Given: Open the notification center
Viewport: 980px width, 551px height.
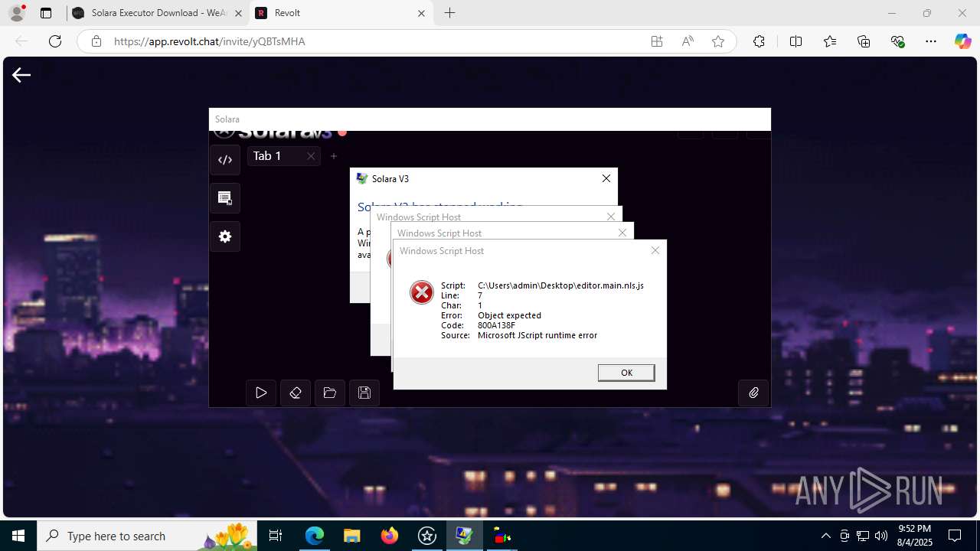Looking at the screenshot, I should [955, 536].
